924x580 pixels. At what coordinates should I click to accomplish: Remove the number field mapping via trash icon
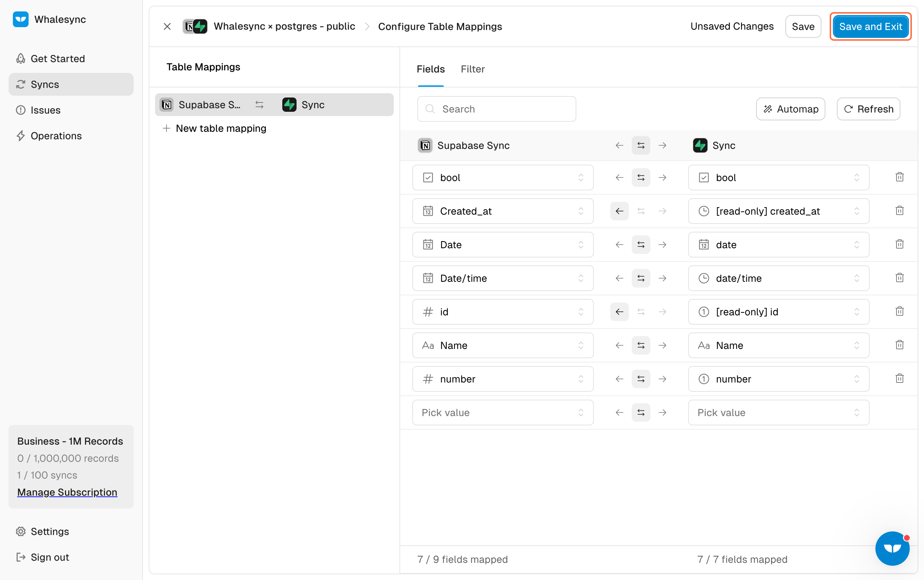pyautogui.click(x=899, y=379)
